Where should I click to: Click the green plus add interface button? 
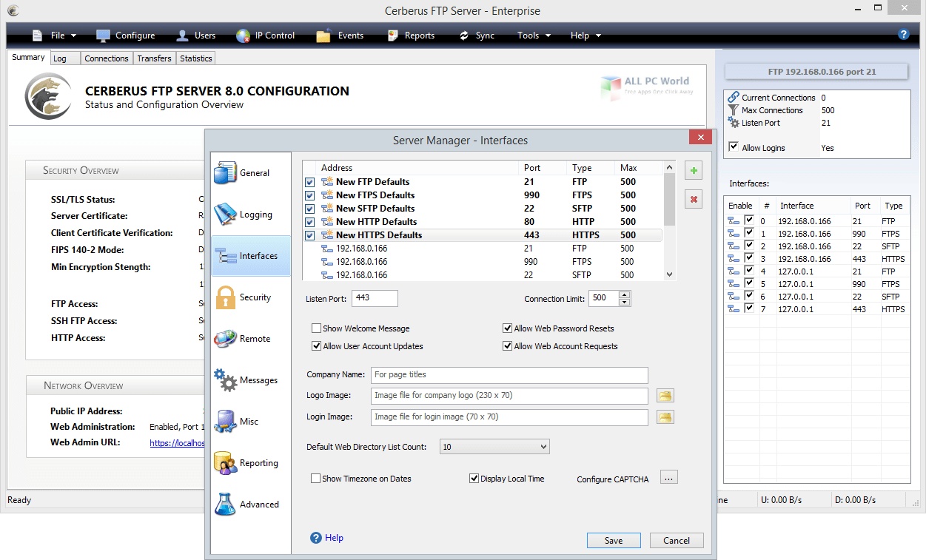(694, 171)
